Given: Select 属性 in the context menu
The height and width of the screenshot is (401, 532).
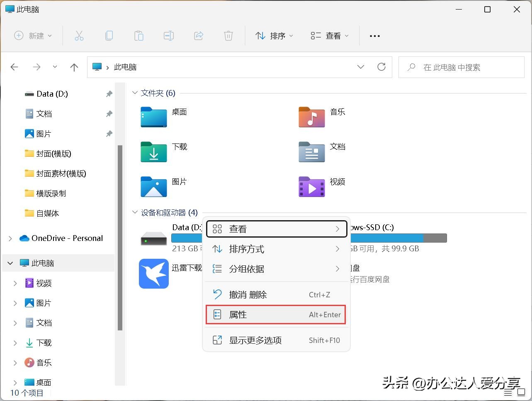Looking at the screenshot, I should coord(276,314).
